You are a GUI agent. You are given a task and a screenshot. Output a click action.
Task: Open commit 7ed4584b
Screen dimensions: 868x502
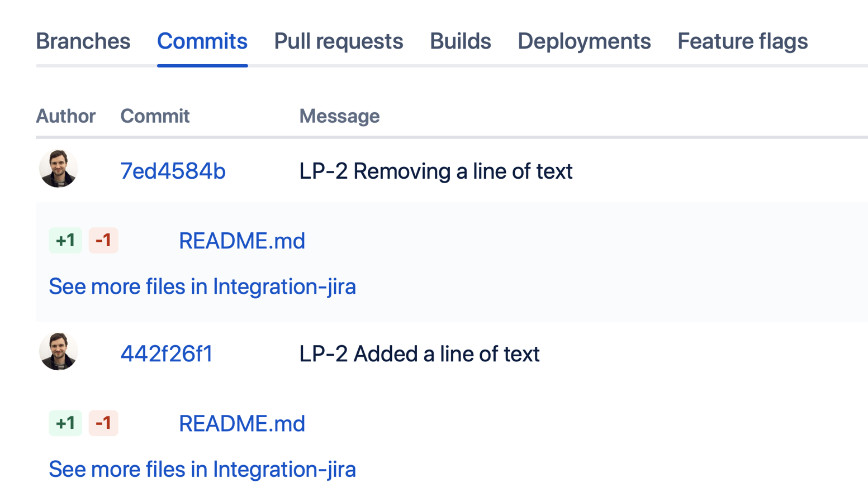[173, 171]
